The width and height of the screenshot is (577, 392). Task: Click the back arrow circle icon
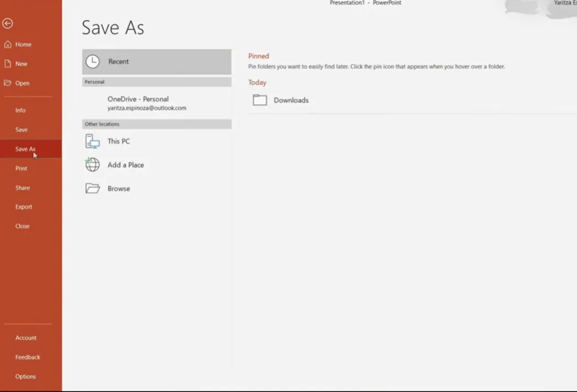8,23
